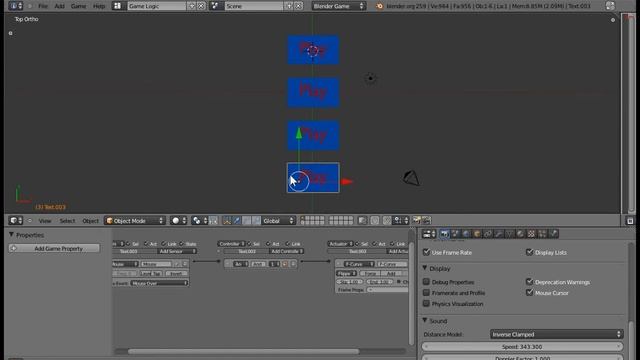This screenshot has height=360, width=640.
Task: Open the viewport shading selector
Action: pyautogui.click(x=178, y=221)
